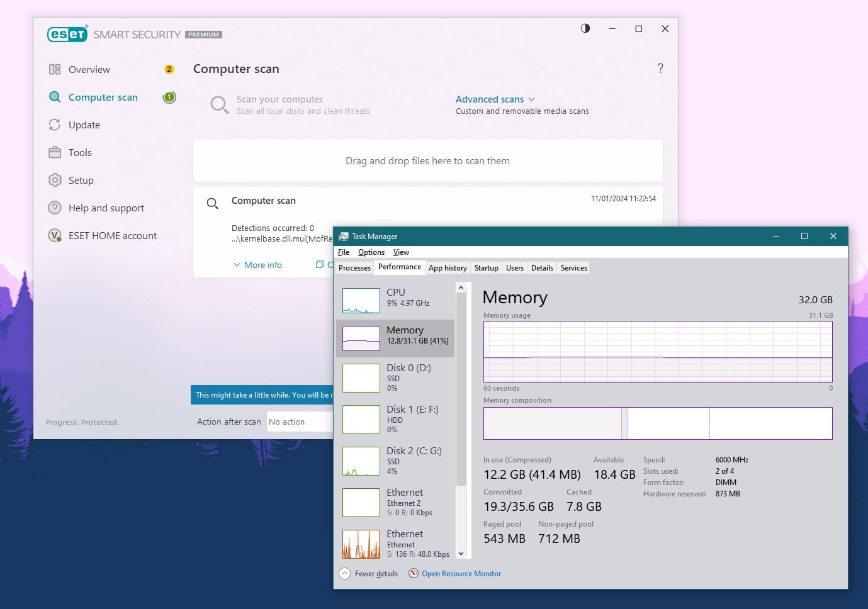Switch to the Processes tab
Screen dimensions: 868x609
point(354,268)
